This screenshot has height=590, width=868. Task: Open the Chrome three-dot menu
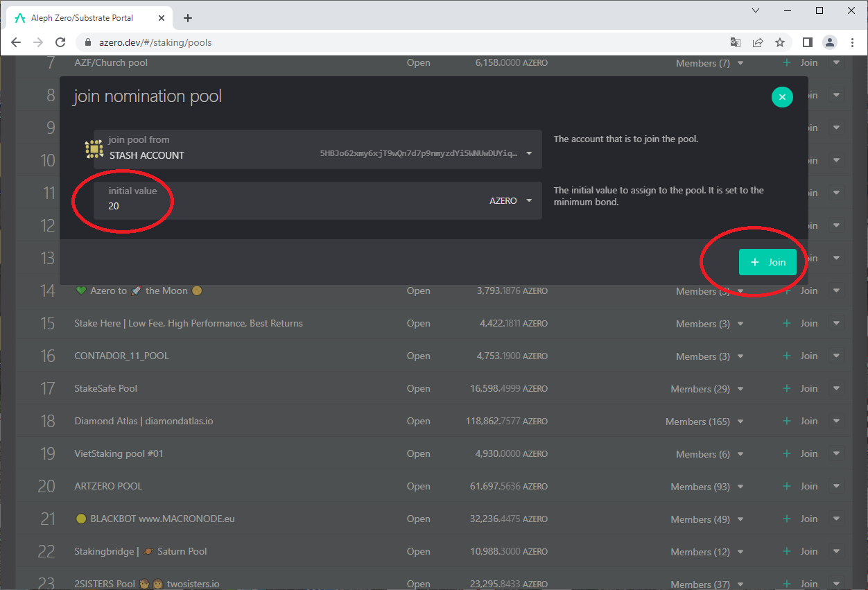pos(852,42)
